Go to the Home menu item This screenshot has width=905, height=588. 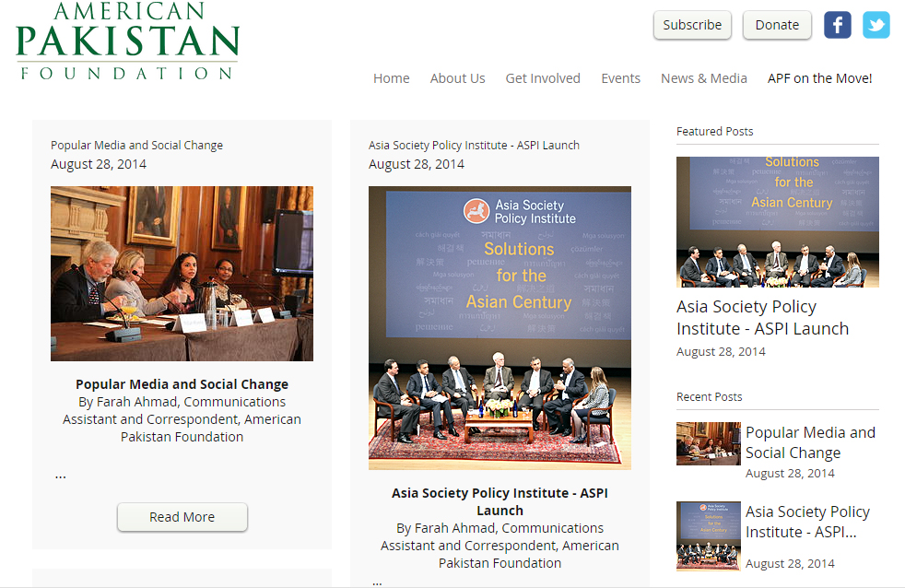pos(392,78)
